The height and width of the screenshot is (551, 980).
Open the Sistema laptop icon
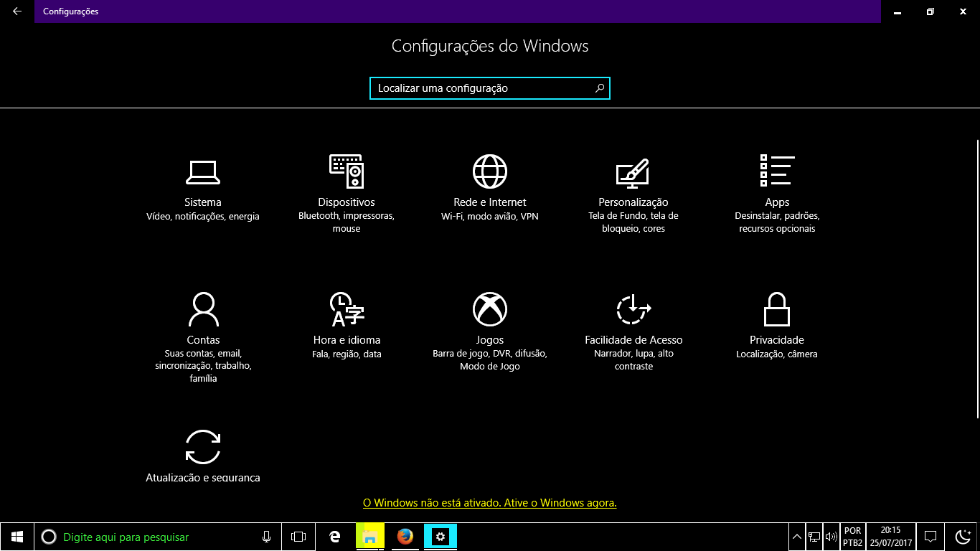(203, 171)
